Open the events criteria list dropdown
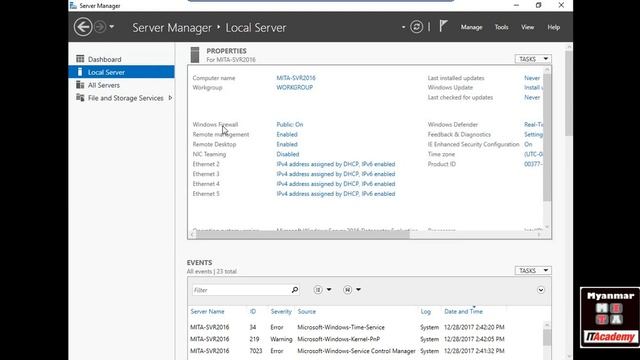The width and height of the screenshot is (640, 360). pos(322,290)
